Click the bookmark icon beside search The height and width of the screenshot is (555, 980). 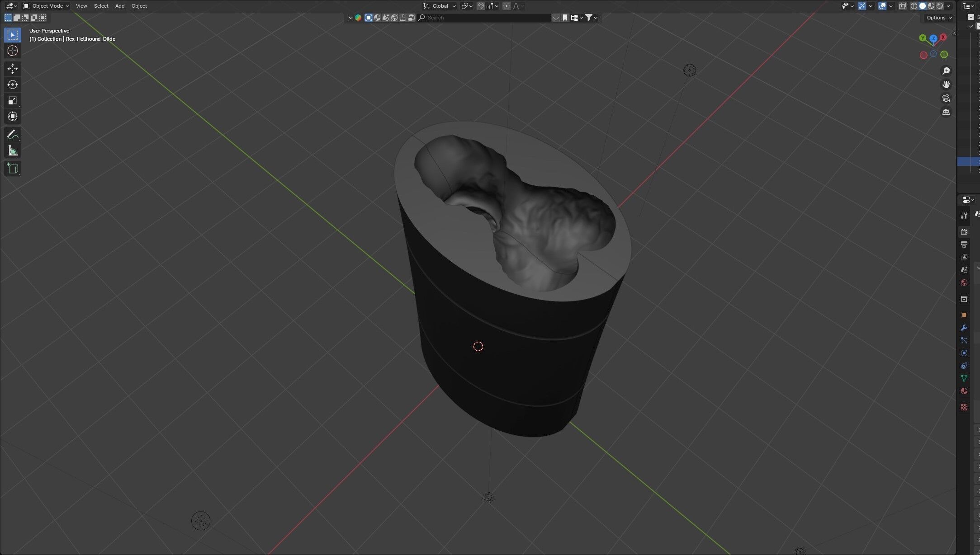[565, 18]
